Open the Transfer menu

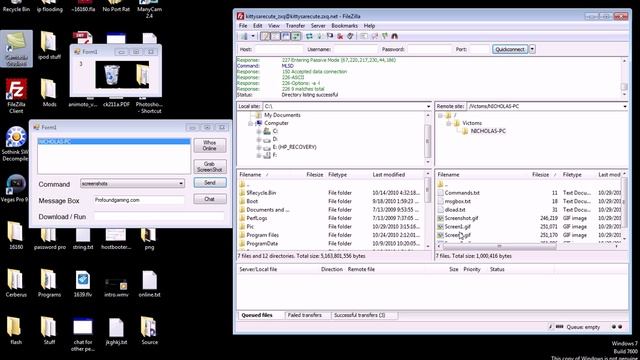[x=296, y=26]
